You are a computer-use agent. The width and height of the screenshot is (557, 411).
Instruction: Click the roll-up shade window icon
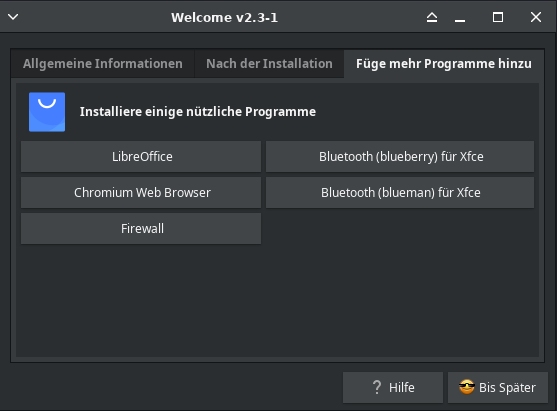point(432,17)
